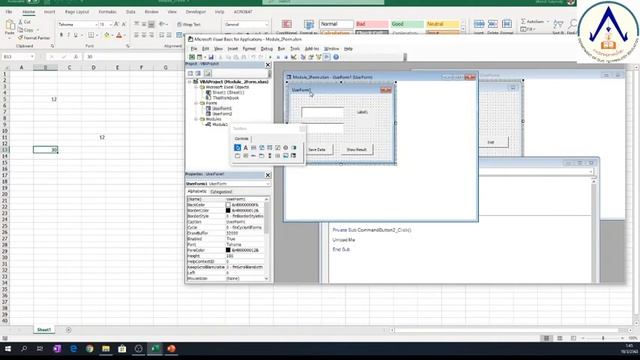
Task: Open the Developer tab in Excel ribbon
Action: pyautogui.click(x=196, y=12)
